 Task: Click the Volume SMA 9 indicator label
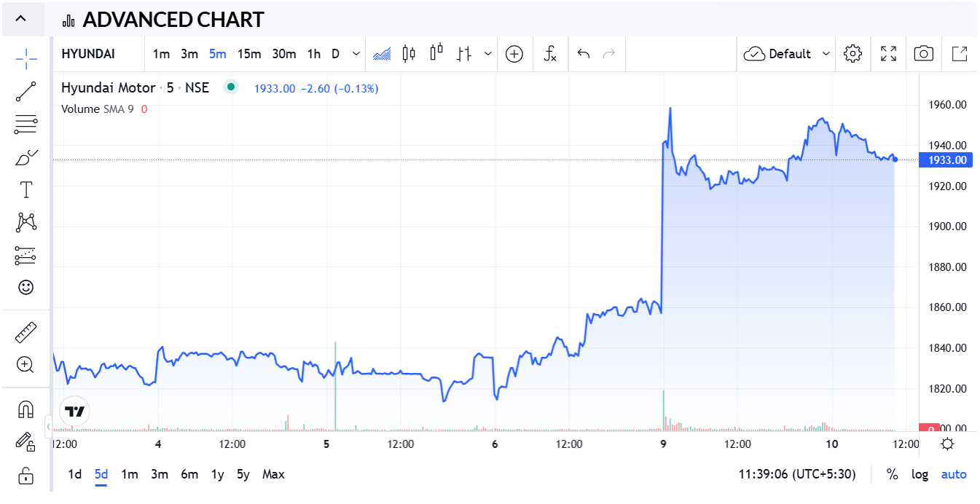[98, 109]
